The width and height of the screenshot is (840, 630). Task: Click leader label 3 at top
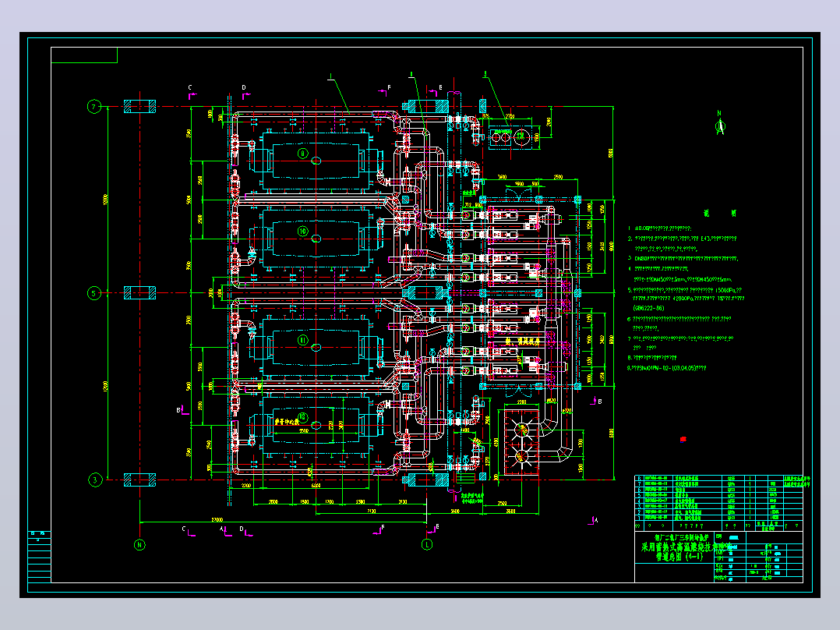(x=485, y=75)
